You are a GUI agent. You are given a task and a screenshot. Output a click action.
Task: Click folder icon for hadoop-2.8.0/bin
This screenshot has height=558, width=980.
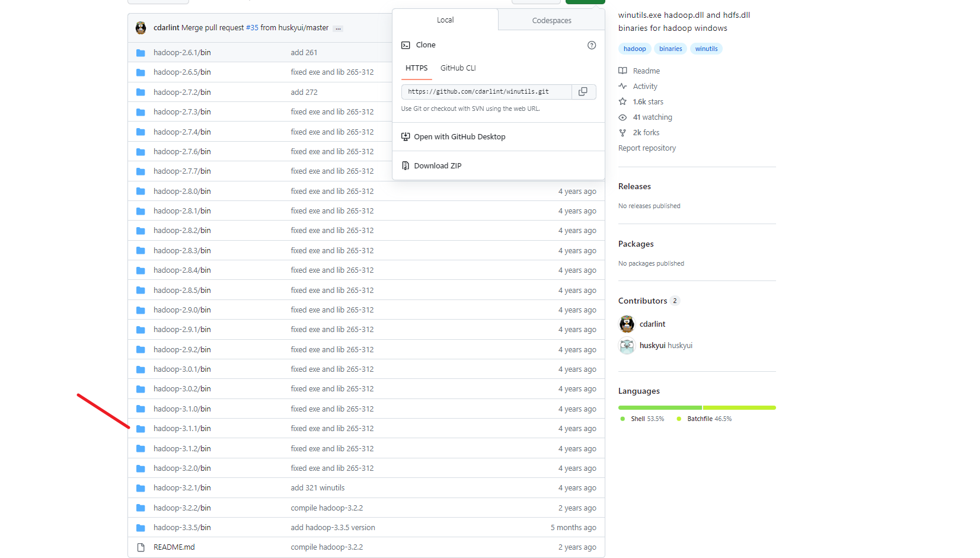[x=141, y=192]
